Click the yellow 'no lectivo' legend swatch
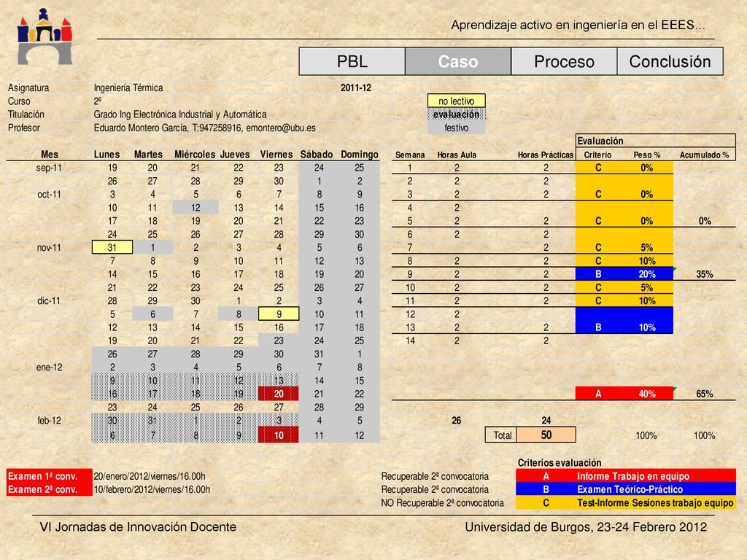 (457, 101)
